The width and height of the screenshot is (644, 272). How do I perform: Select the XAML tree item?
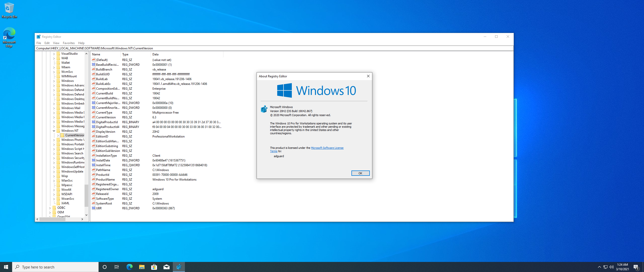tap(65, 203)
